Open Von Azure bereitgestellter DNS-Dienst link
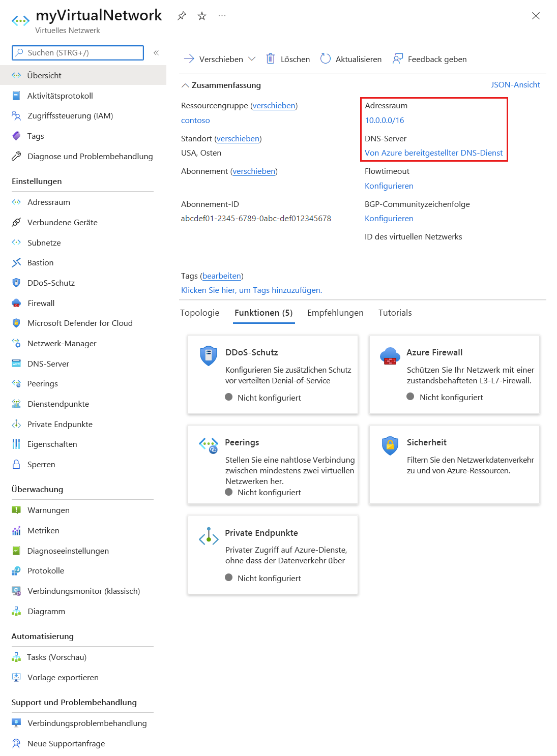This screenshot has width=557, height=756. click(x=433, y=153)
